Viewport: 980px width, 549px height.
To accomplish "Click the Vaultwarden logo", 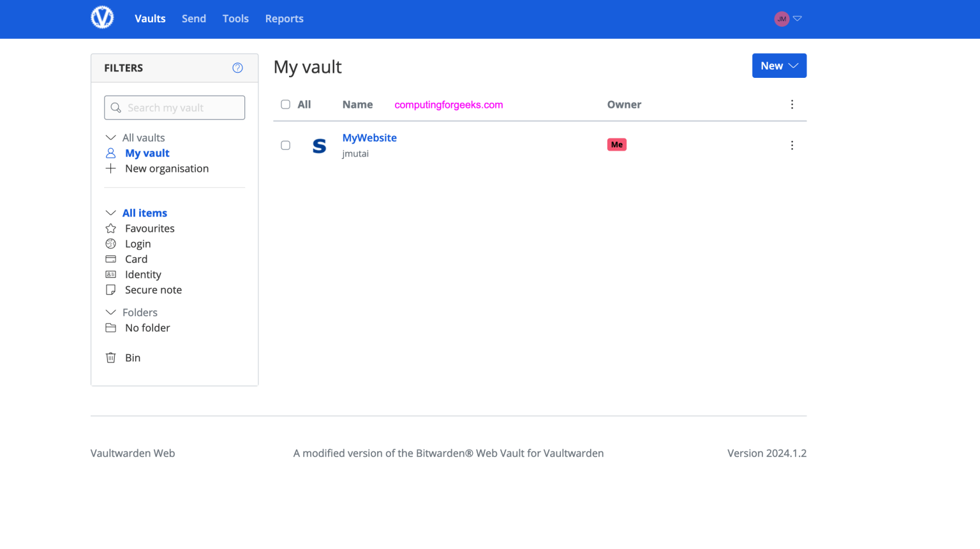I will point(102,17).
